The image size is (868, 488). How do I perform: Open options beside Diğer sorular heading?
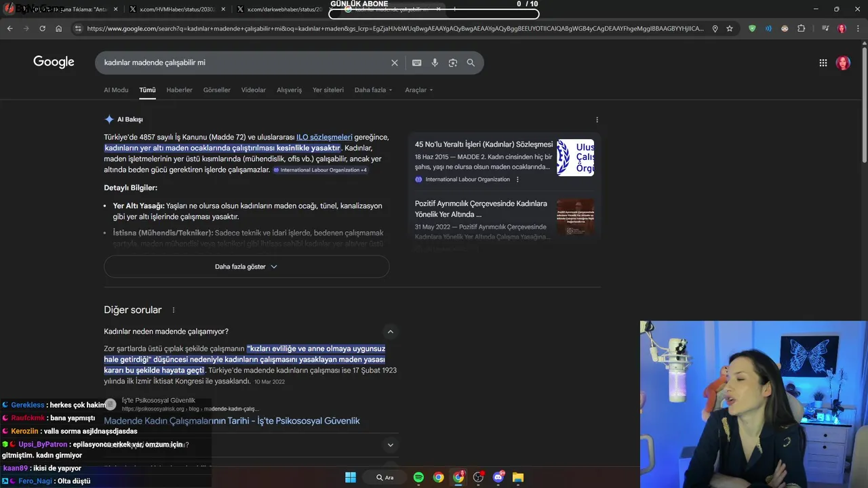click(x=173, y=310)
